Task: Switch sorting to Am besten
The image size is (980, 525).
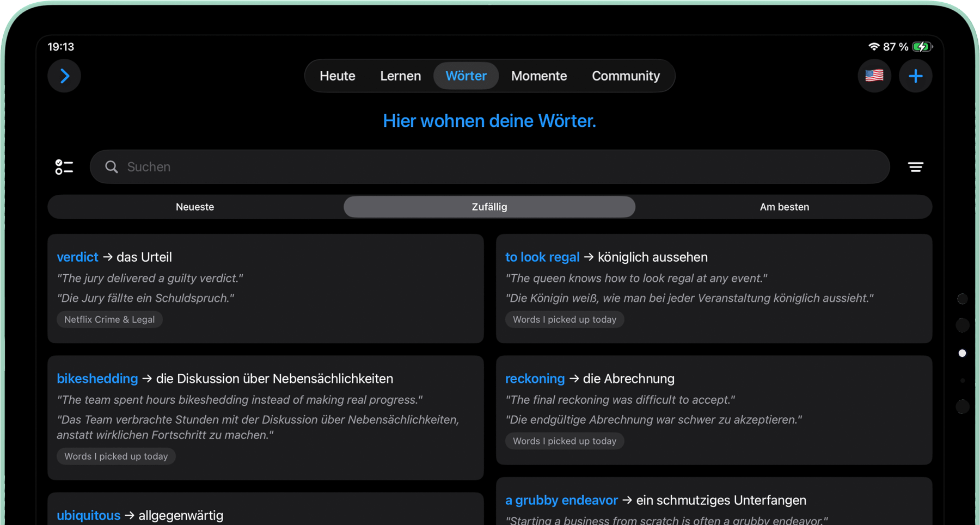Action: coord(784,207)
